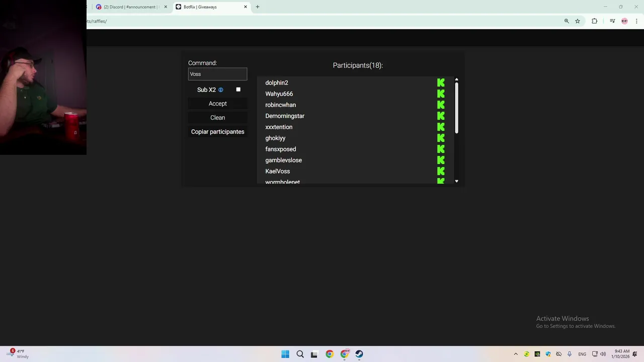Screen dimensions: 644x362
Task: Open the Chrome three-dot menu
Action: pos(636,21)
